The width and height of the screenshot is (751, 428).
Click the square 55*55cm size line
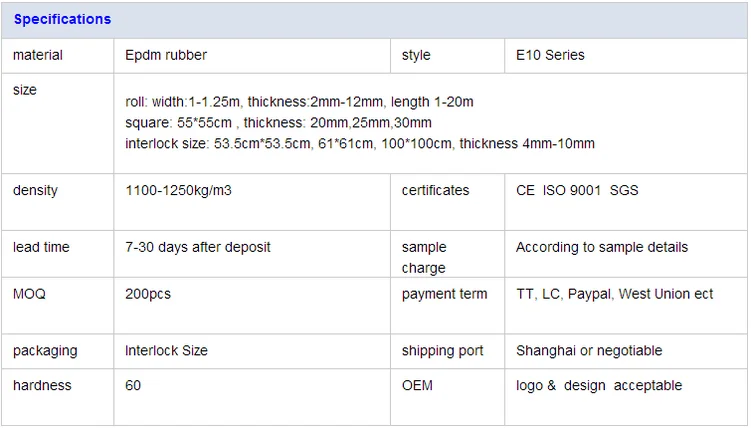tap(278, 122)
